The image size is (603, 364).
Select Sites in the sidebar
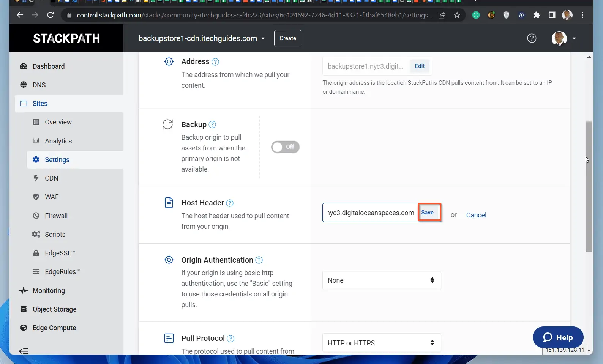tap(69, 104)
